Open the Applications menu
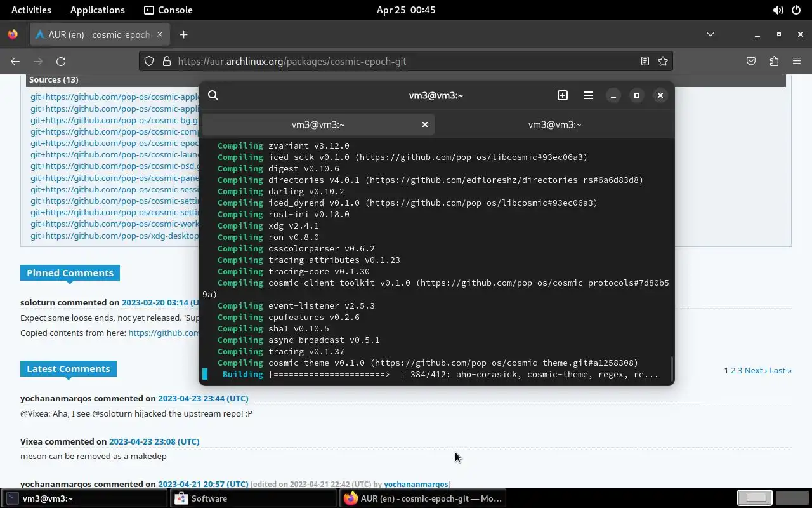This screenshot has width=812, height=508. (x=98, y=10)
